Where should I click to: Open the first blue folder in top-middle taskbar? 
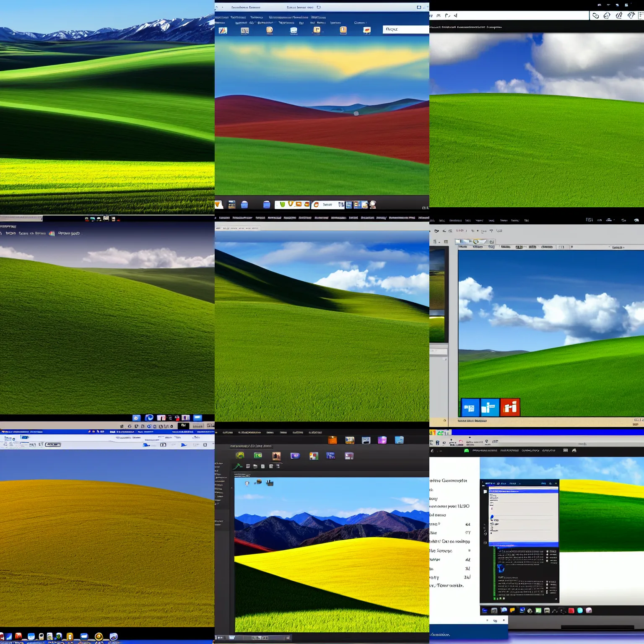click(244, 205)
